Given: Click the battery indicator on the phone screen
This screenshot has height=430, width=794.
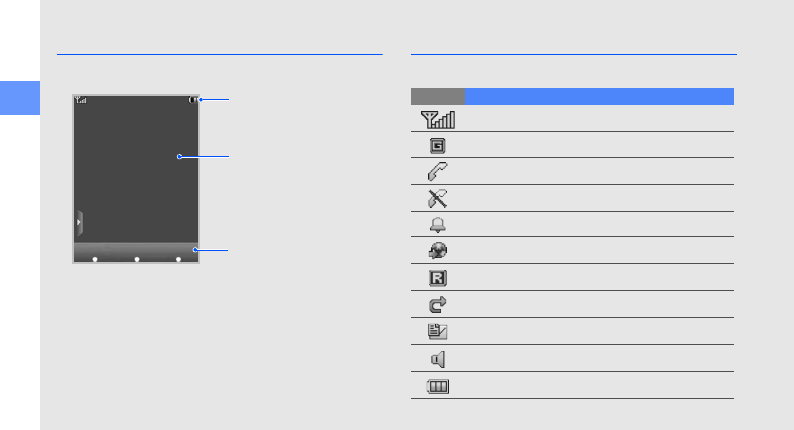Looking at the screenshot, I should (192, 100).
